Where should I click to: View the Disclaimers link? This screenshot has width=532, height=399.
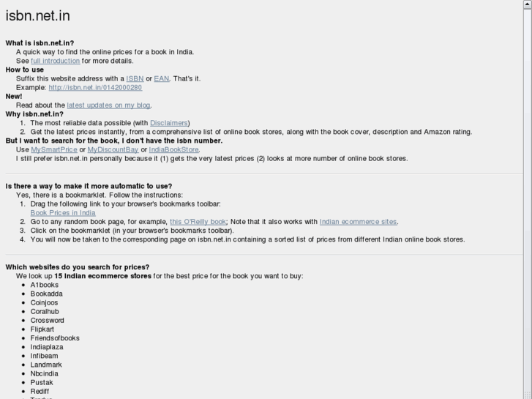click(169, 123)
